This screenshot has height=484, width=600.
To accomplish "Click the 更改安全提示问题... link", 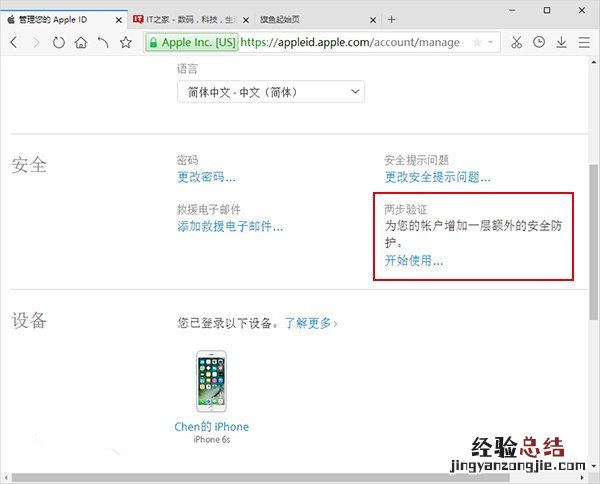I will point(437,177).
